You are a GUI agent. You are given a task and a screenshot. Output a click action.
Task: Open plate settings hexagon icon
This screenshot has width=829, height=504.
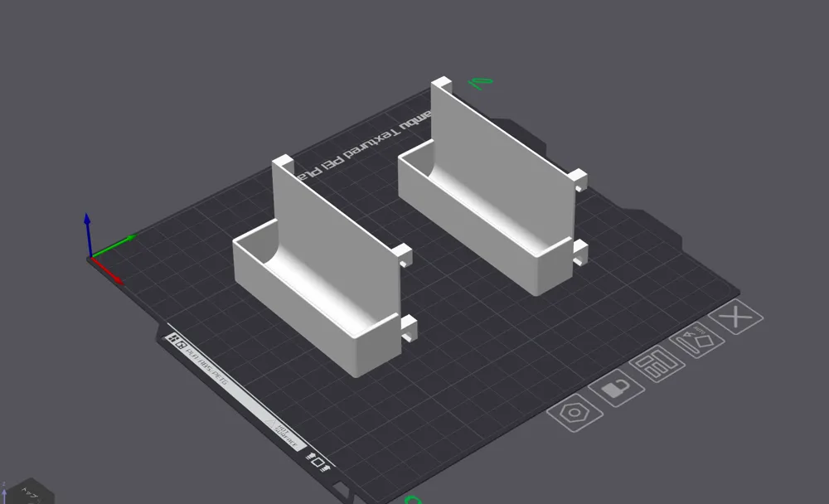[x=574, y=413]
